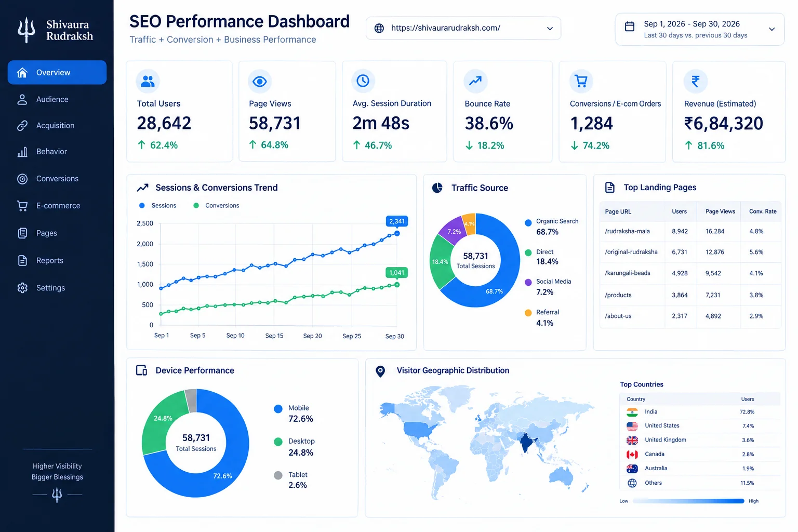798x532 pixels.
Task: Click the Traffic Source pie chart icon
Action: point(437,188)
